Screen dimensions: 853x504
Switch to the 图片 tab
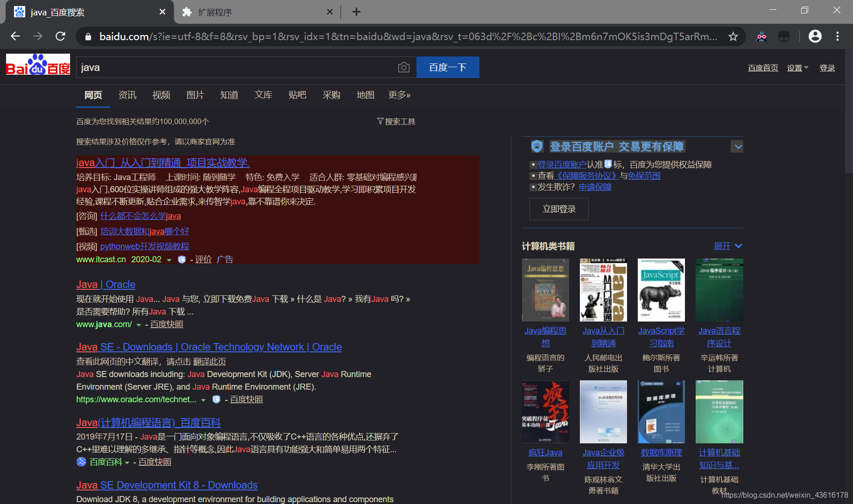(x=195, y=95)
